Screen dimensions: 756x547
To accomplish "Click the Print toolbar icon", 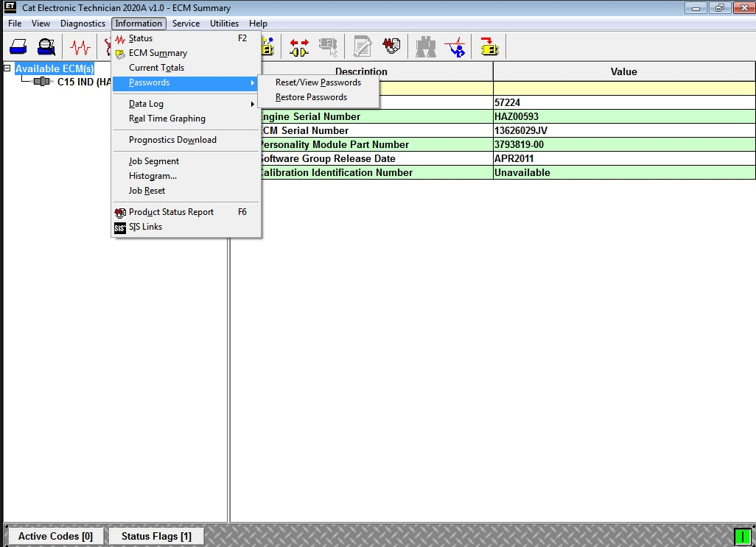I will 18,47.
